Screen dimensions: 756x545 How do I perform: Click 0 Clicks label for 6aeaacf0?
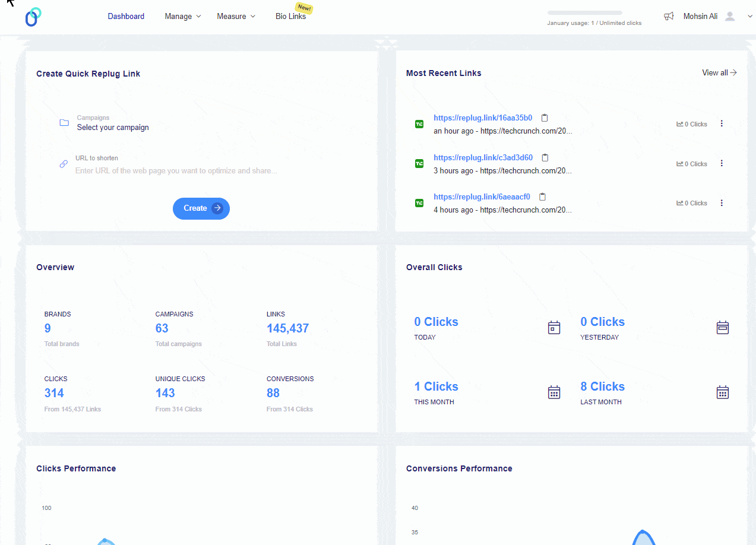tap(696, 203)
